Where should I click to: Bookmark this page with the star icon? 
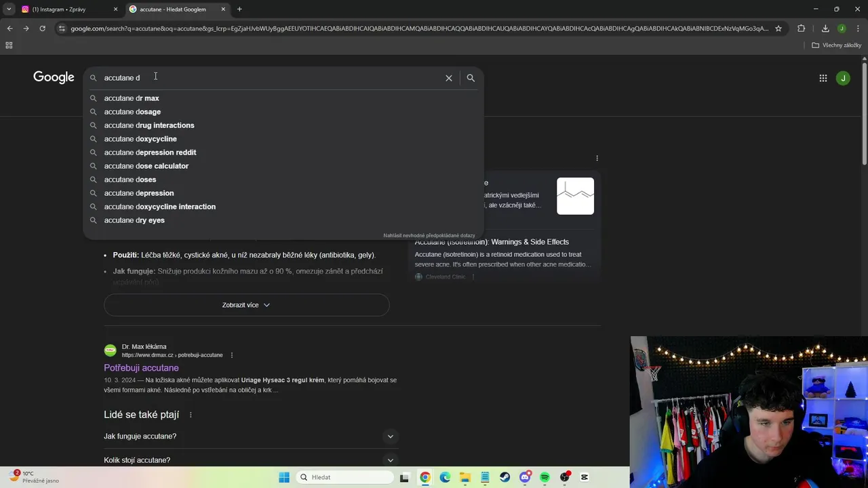pos(778,28)
